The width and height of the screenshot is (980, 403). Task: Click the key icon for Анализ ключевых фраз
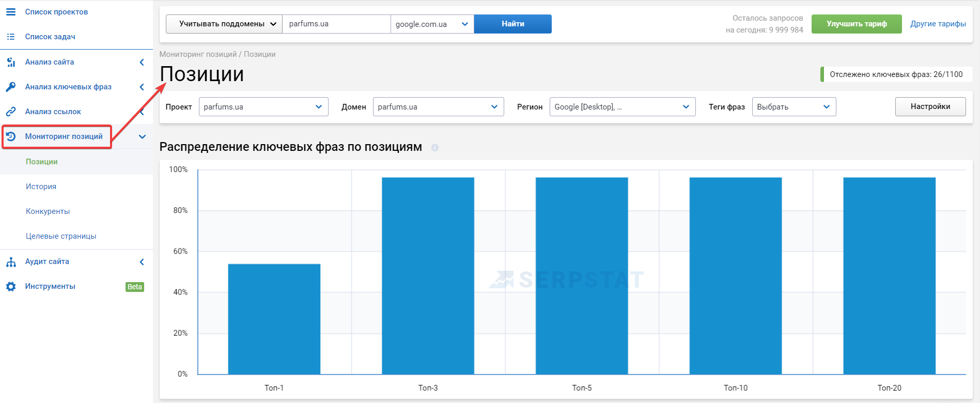point(11,87)
